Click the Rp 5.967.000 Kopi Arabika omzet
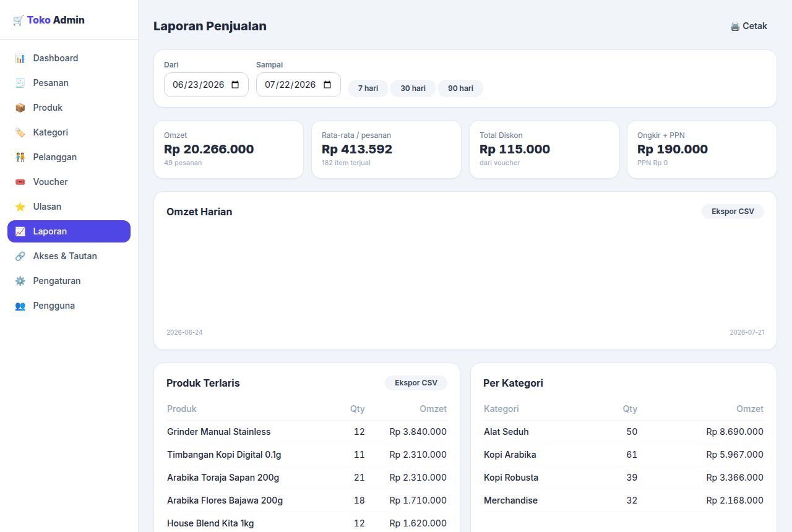Screen dimensions: 792x532 pos(735,455)
